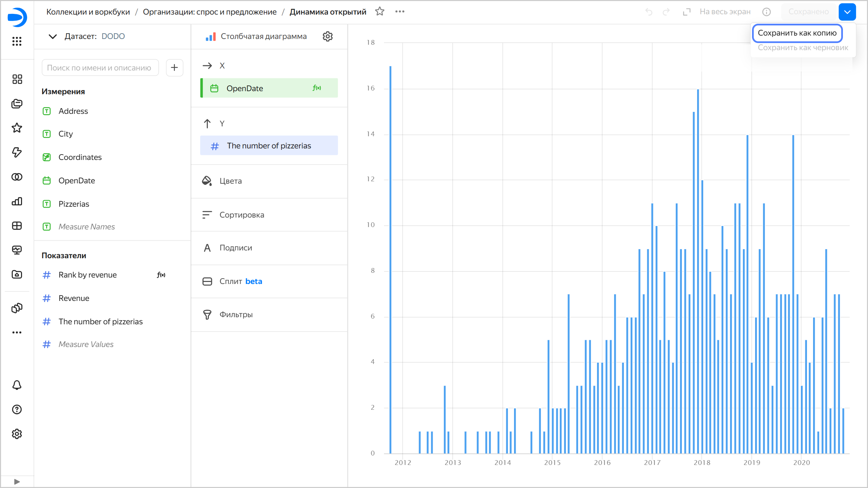This screenshot has height=488, width=868.
Task: Open Организации: спрос и предложение breadcrumb
Action: coord(210,12)
